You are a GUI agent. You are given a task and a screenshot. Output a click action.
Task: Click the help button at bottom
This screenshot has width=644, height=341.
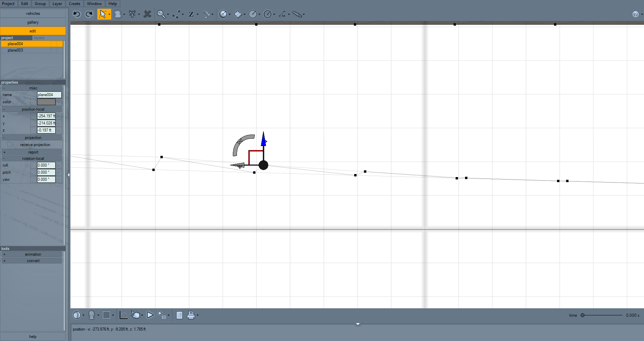tap(33, 337)
